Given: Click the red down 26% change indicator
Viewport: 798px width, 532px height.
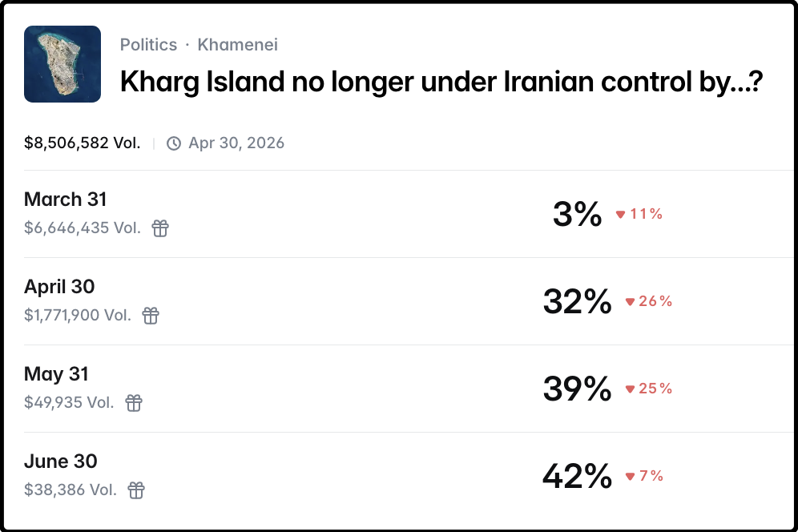Looking at the screenshot, I should tap(649, 301).
